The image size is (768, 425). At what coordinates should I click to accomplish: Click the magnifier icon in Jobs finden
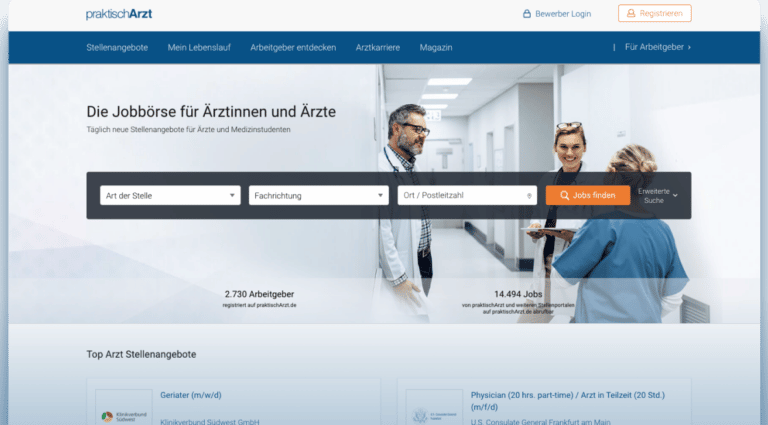click(x=564, y=195)
